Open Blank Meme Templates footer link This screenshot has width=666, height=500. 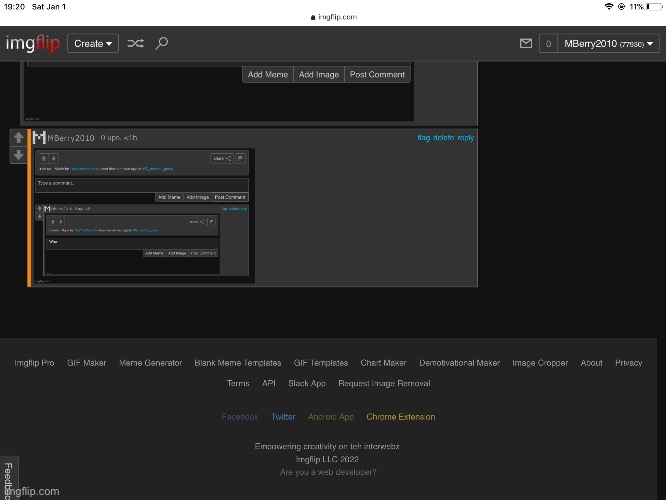[238, 363]
